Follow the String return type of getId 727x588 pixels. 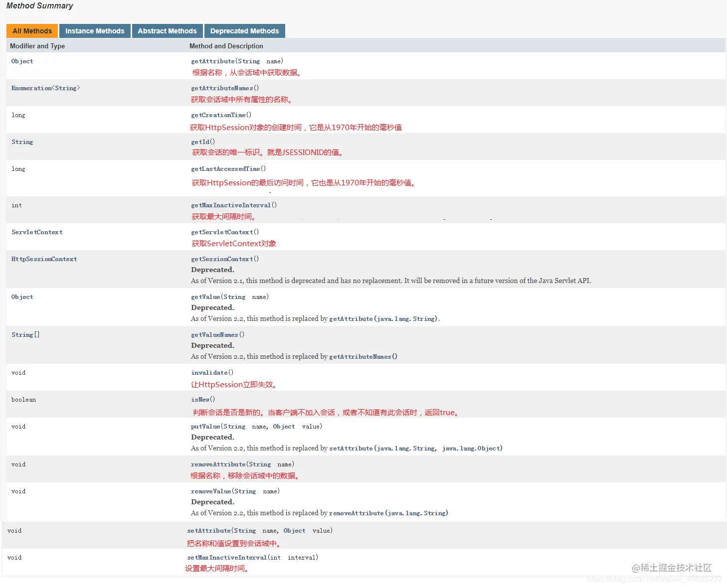(x=22, y=142)
